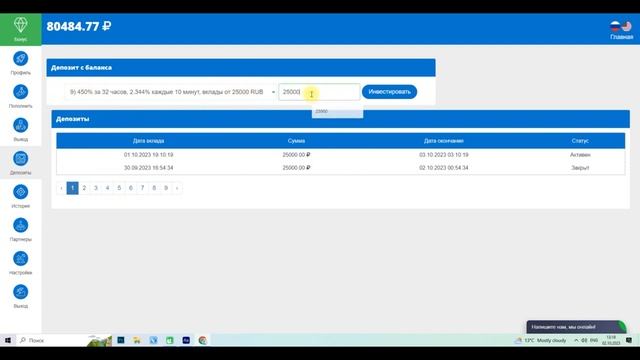Go to the next deposits page arrow
This screenshot has width=640, height=360.
pos(177,188)
